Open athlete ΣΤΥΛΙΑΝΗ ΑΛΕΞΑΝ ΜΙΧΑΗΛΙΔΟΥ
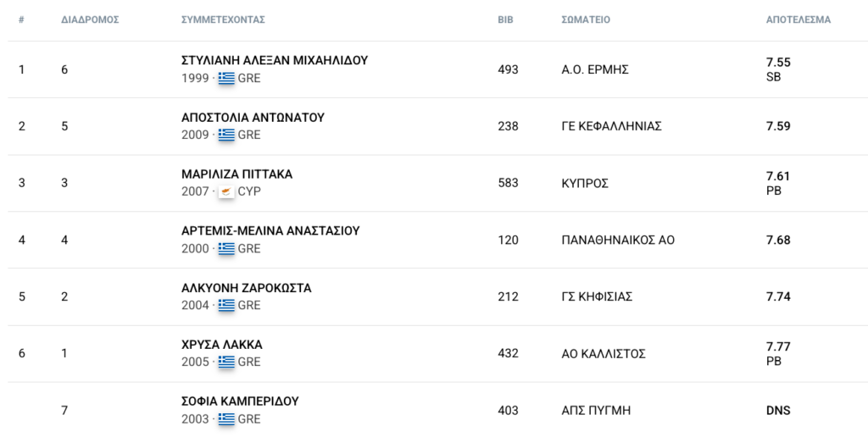 coord(275,60)
